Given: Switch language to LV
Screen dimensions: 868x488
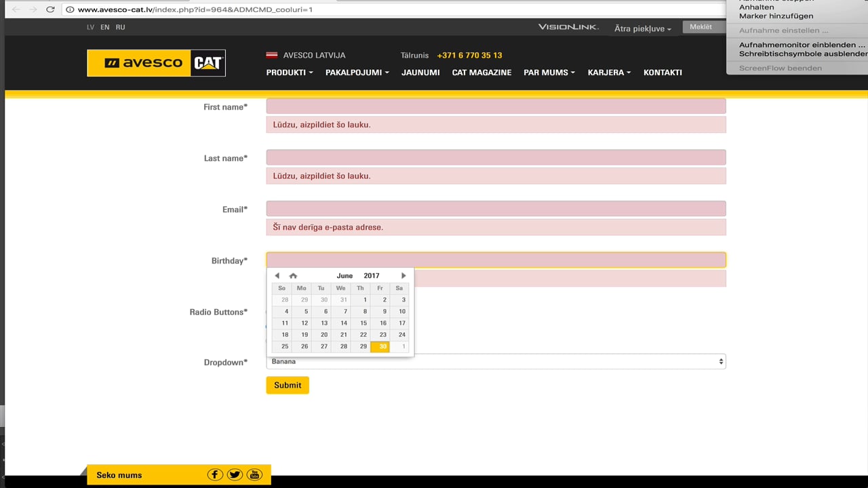Looking at the screenshot, I should (x=90, y=27).
